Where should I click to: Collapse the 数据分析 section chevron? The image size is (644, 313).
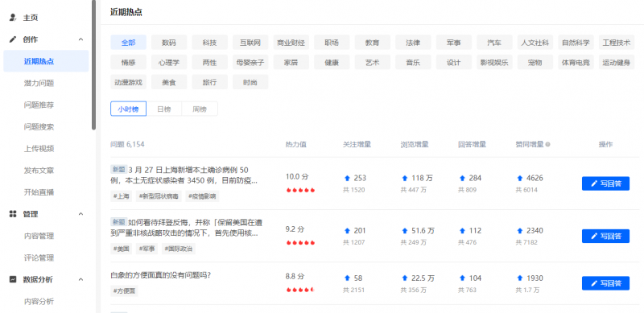(80, 279)
